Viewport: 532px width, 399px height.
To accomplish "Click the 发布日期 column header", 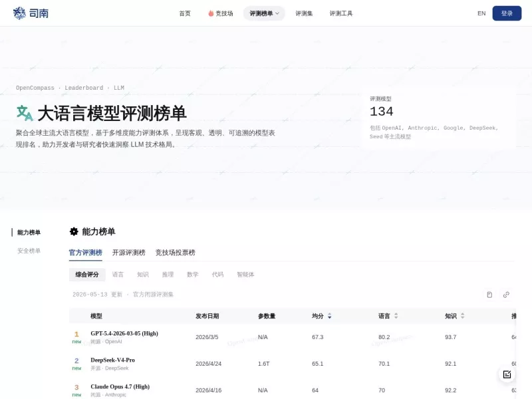I will tap(207, 316).
